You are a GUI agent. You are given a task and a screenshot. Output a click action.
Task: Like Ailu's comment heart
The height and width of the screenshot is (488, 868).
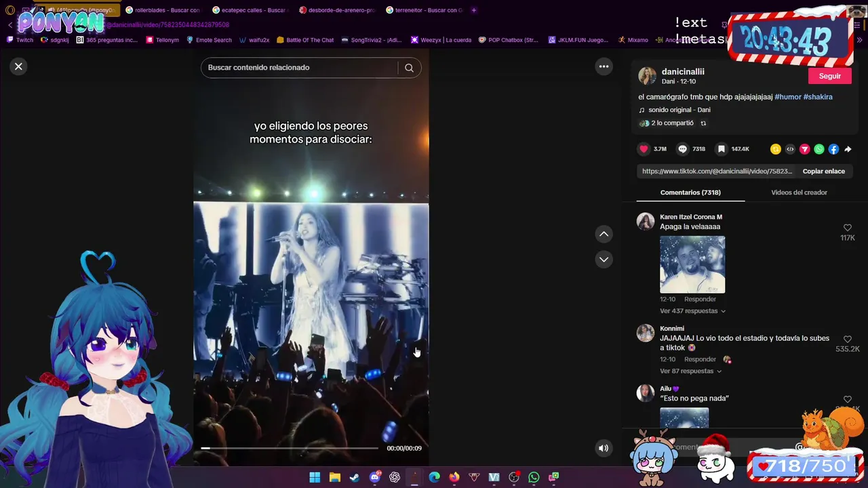point(847,400)
